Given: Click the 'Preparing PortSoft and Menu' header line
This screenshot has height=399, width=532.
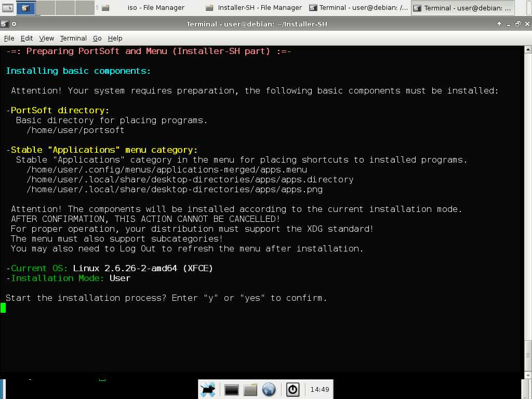Looking at the screenshot, I should pyautogui.click(x=148, y=51).
